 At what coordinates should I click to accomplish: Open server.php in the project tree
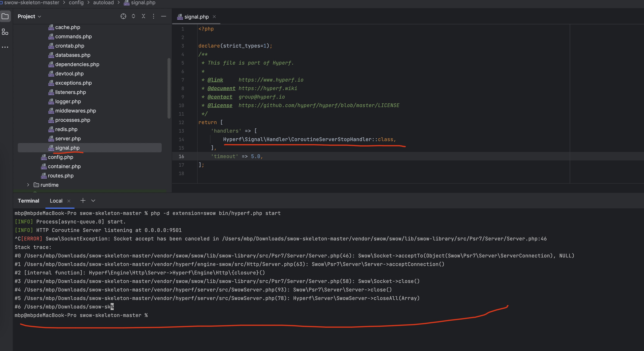click(68, 139)
